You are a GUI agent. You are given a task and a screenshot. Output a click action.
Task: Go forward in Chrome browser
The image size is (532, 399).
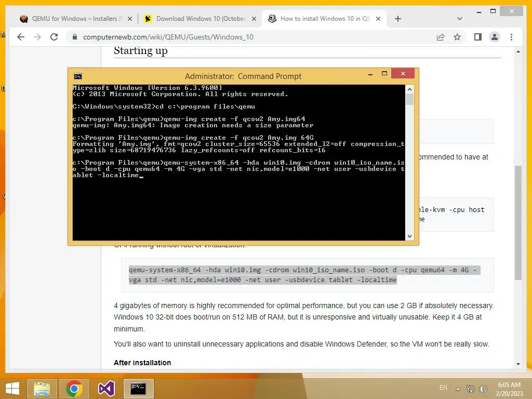click(x=37, y=37)
